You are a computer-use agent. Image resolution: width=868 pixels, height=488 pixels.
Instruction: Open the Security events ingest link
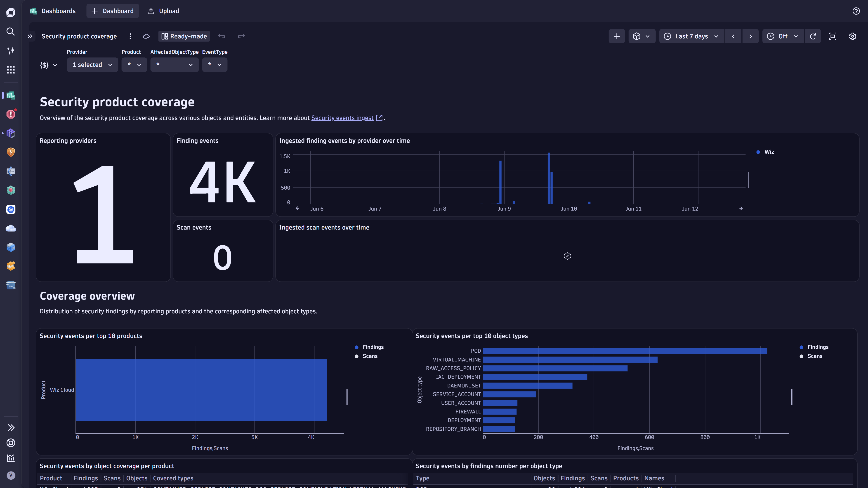click(342, 118)
